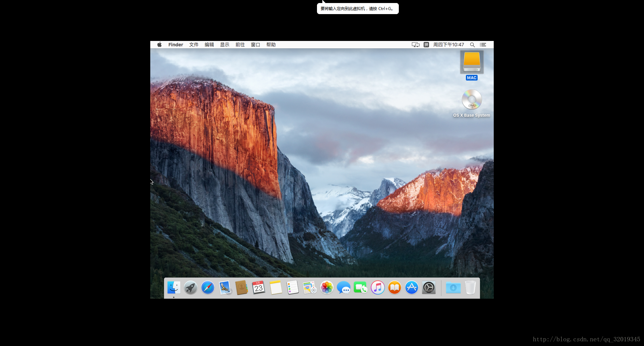
Task: Open the 前往 menu
Action: (x=240, y=45)
